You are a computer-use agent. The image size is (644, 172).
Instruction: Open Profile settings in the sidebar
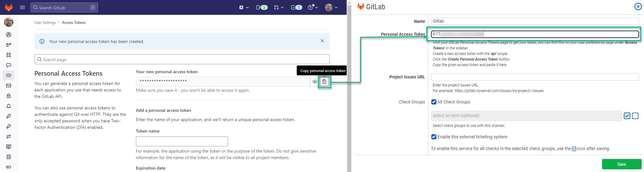coord(9,35)
